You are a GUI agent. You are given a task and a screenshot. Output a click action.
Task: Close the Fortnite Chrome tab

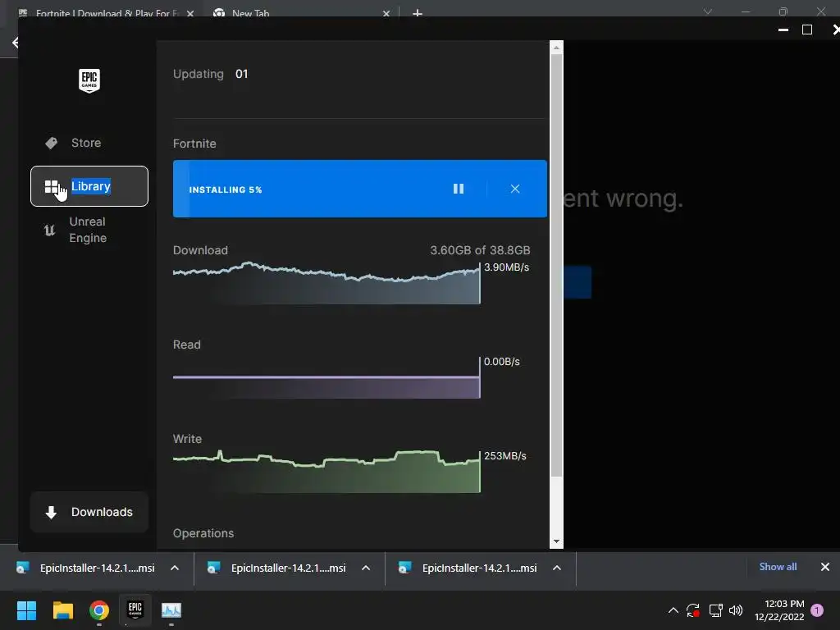190,13
